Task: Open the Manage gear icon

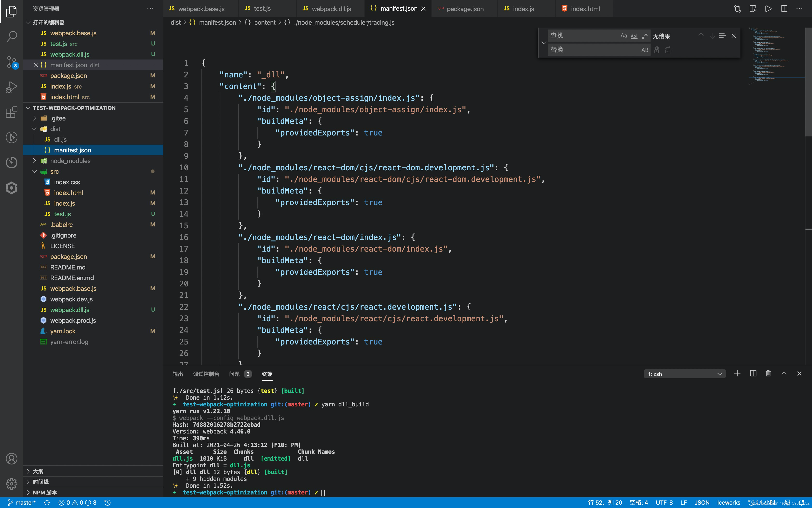Action: 11,484
